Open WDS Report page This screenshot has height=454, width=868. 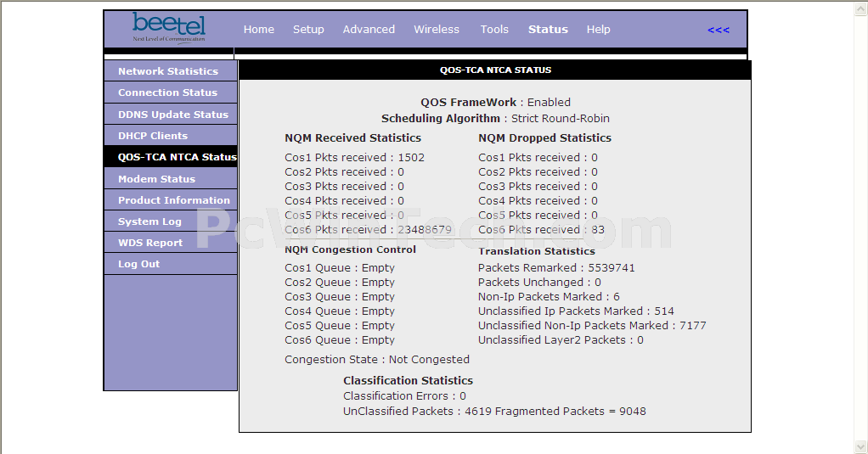click(x=171, y=242)
